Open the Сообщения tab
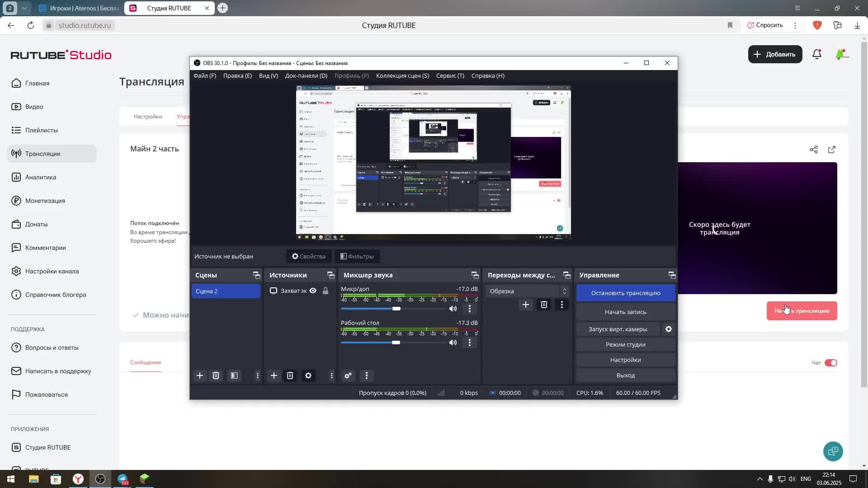 coord(146,362)
